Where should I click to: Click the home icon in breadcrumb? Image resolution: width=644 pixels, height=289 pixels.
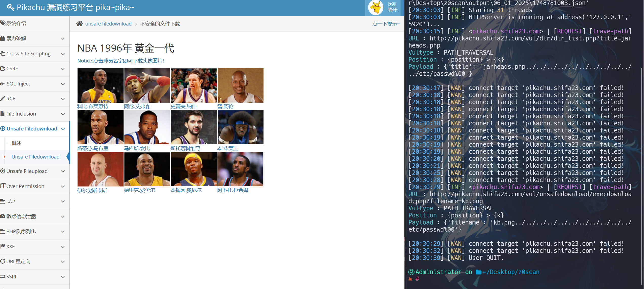pos(79,24)
